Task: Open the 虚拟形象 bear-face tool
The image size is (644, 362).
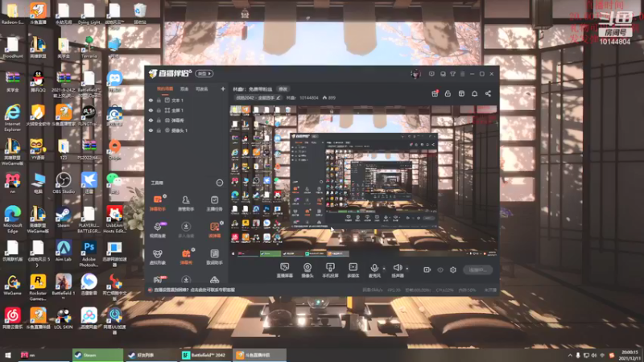Action: (x=158, y=257)
